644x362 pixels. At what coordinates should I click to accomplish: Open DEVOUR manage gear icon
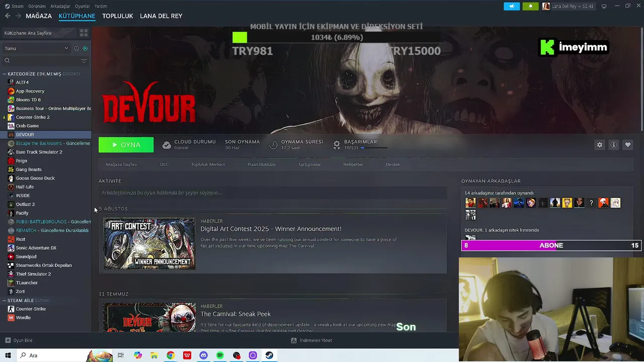600,145
